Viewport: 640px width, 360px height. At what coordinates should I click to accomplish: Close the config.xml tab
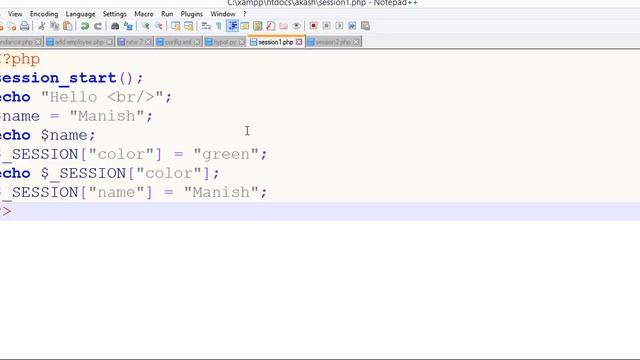[197, 42]
